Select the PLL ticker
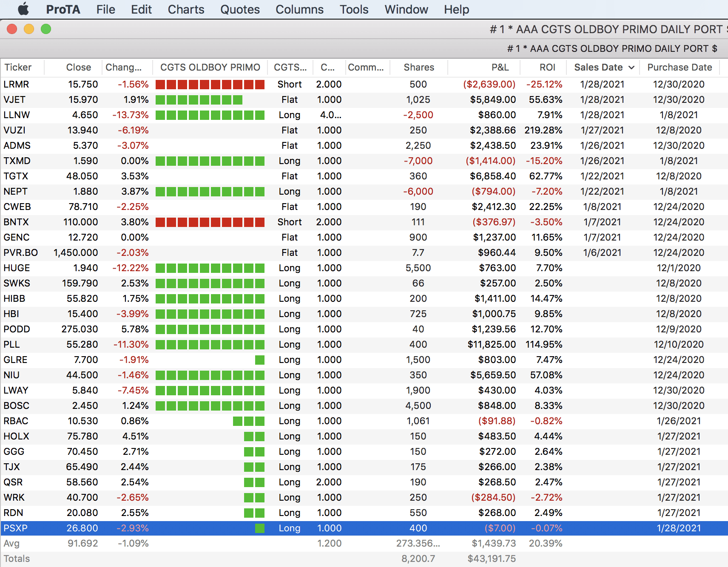 [11, 344]
